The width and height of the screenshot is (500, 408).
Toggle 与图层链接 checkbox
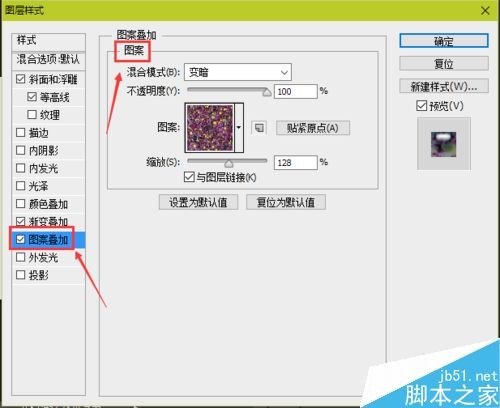pyautogui.click(x=189, y=177)
